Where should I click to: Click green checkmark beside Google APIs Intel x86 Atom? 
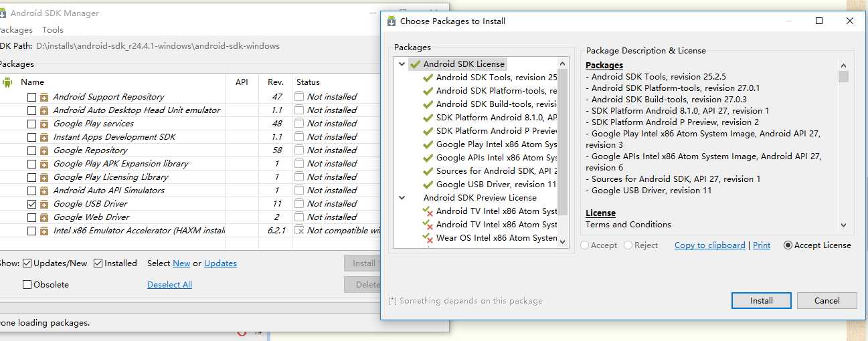[x=428, y=158]
